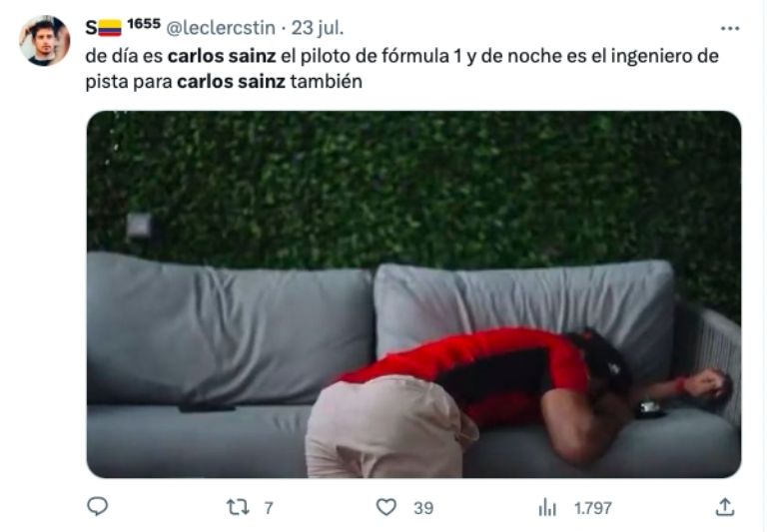Click the retweet count 7
The height and width of the screenshot is (532, 767).
tap(269, 508)
